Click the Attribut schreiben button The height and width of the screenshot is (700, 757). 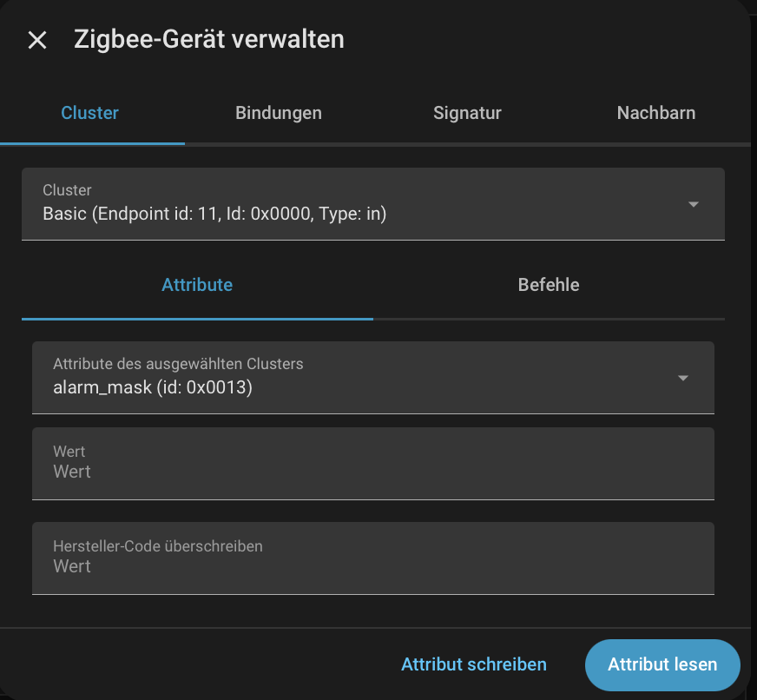[x=474, y=664]
